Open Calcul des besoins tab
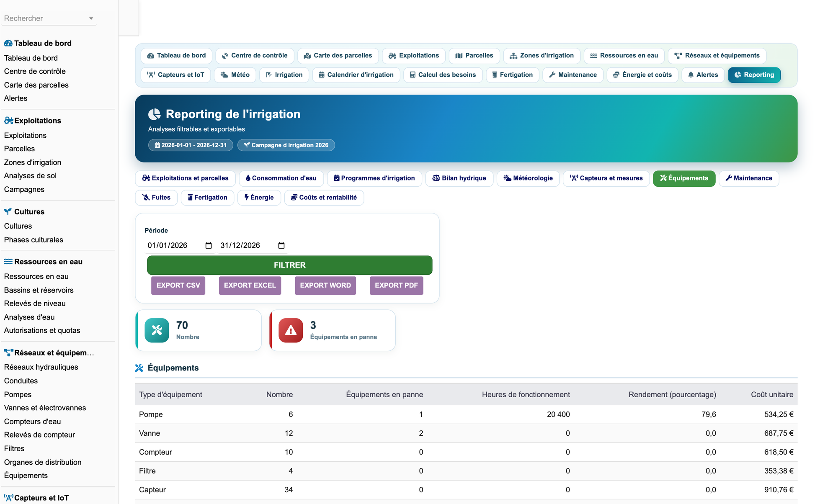The height and width of the screenshot is (504, 815). pyautogui.click(x=443, y=75)
